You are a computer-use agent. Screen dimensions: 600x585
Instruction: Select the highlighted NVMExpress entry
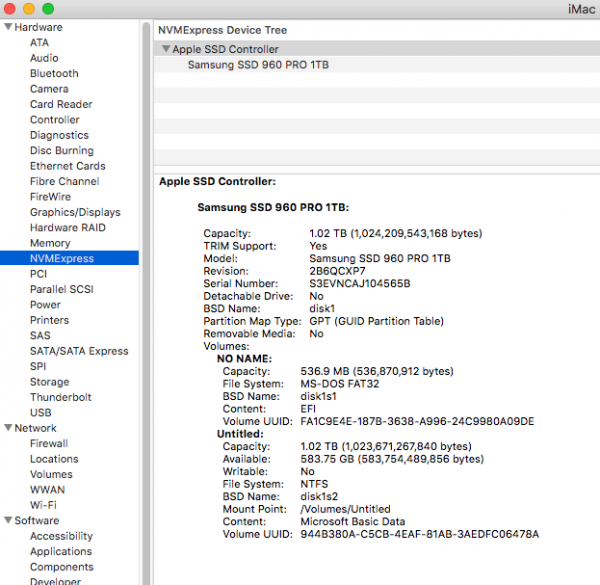pyautogui.click(x=69, y=258)
